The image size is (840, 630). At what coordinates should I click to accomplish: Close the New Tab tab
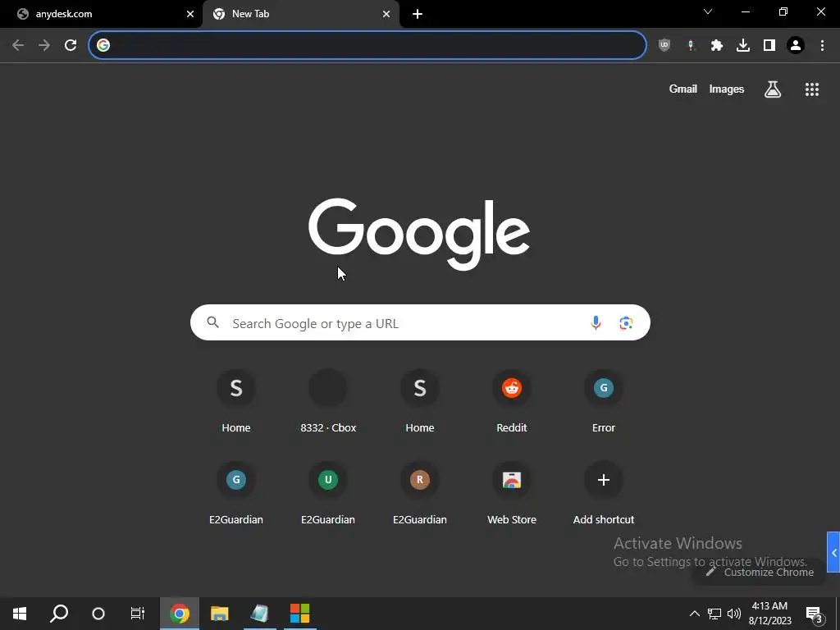[386, 14]
